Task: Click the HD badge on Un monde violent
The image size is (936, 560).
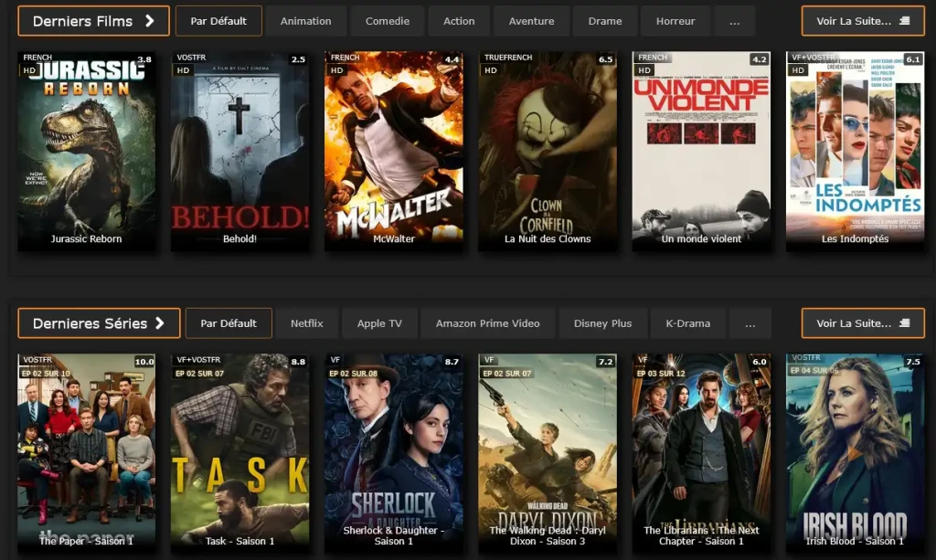Action: click(644, 70)
